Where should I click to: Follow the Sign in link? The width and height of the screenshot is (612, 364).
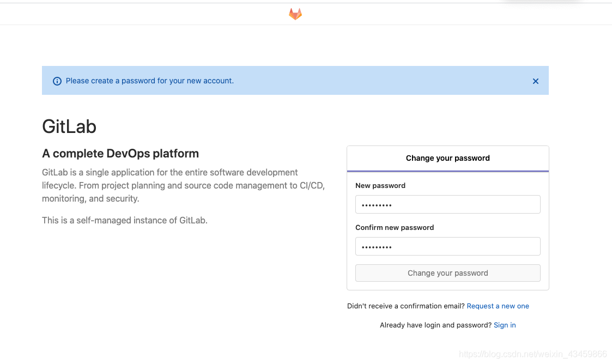[x=505, y=325]
